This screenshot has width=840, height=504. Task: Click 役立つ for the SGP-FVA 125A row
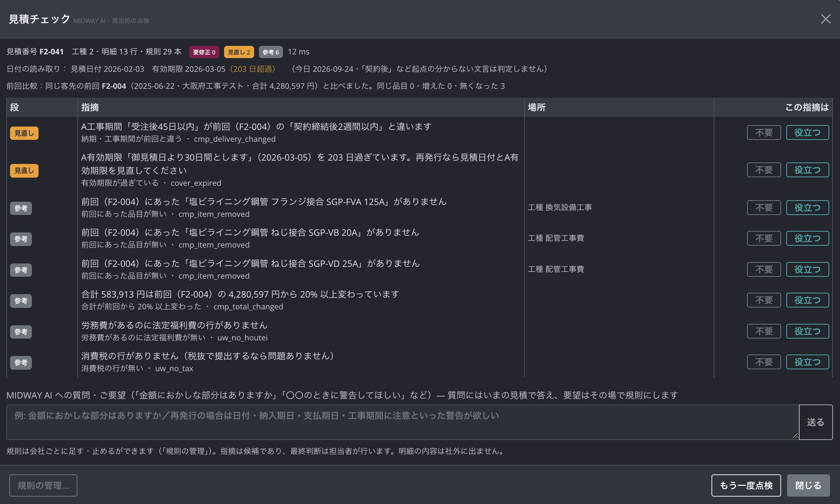tap(807, 208)
